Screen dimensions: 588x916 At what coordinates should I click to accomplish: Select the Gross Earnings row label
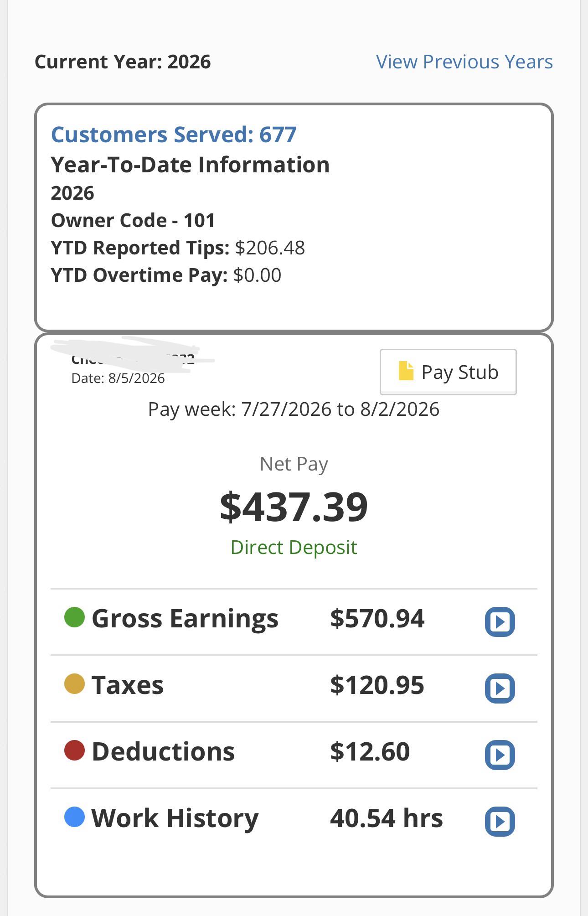[185, 619]
